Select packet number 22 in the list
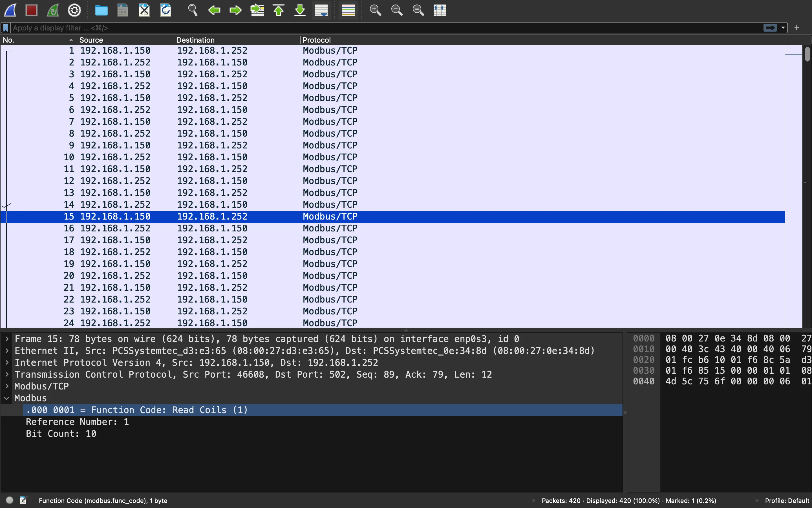The width and height of the screenshot is (812, 508). (392, 299)
